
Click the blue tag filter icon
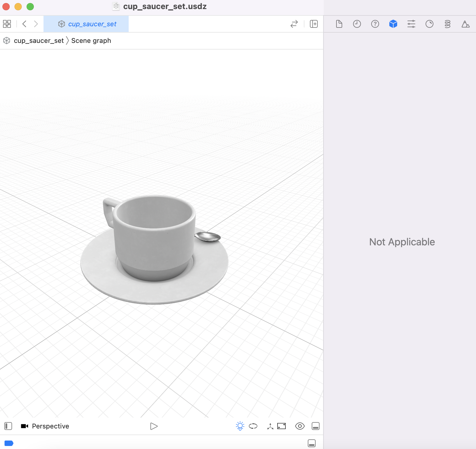9,443
